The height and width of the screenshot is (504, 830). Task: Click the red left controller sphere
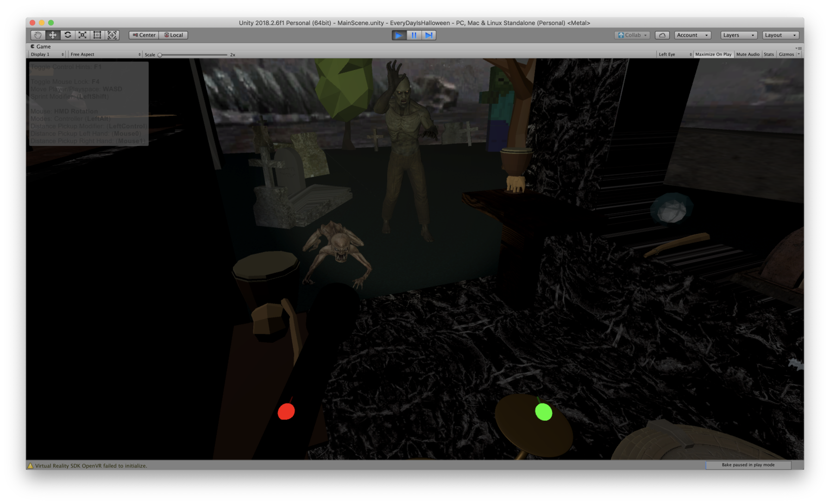(286, 411)
